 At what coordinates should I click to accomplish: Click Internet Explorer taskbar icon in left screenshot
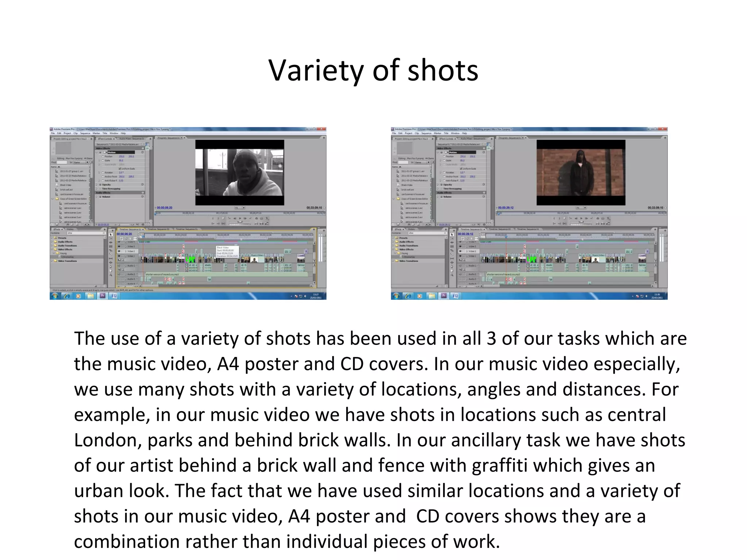click(67, 296)
